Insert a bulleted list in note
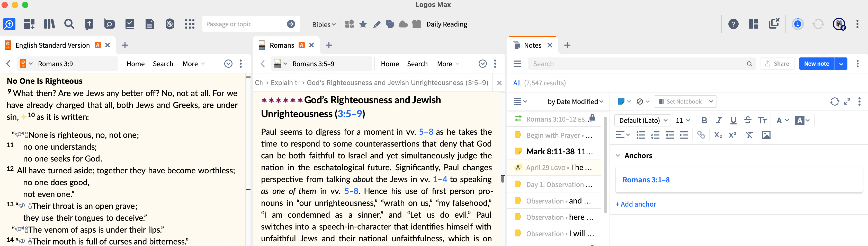The height and width of the screenshot is (246, 868). click(x=641, y=135)
